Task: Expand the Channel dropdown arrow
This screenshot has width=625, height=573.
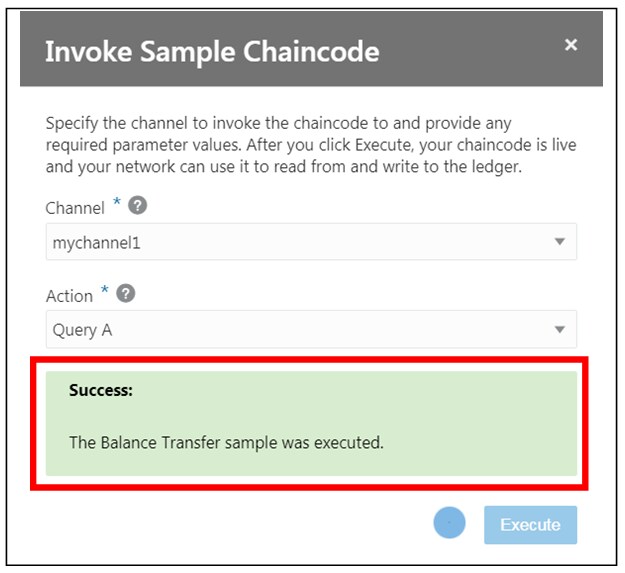Action: coord(559,242)
